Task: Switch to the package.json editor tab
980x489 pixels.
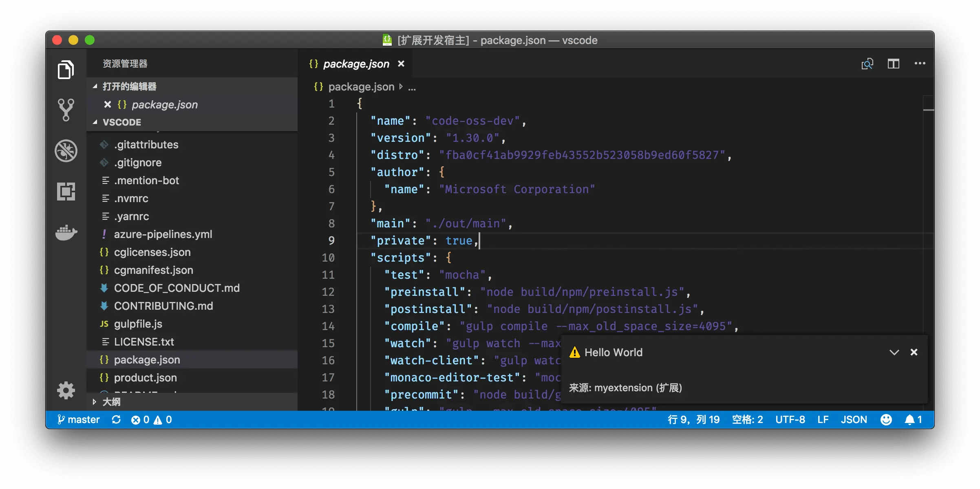Action: 355,64
